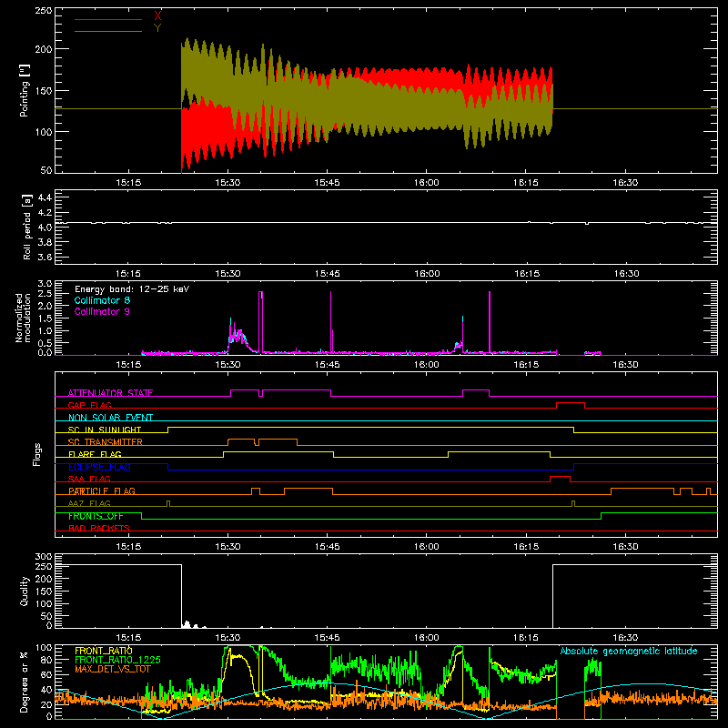
Task: Click the 15:30 tick under Pointing plot
Action: (x=228, y=183)
